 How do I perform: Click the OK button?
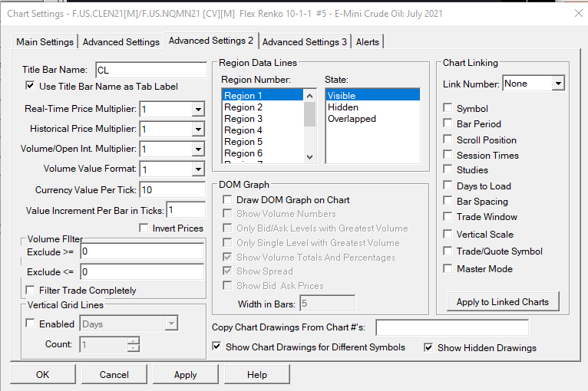[x=43, y=375]
